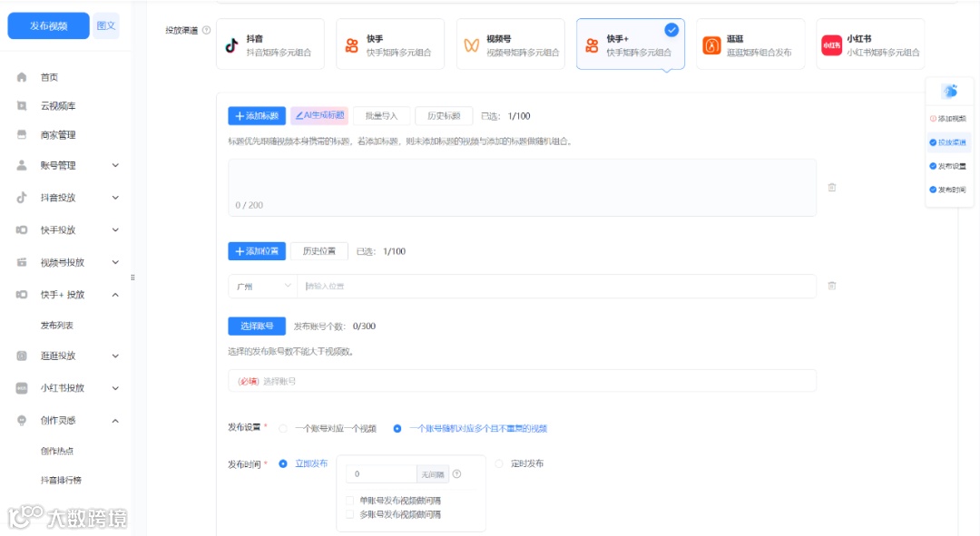Choose the 定时发布 radio option

(500, 463)
